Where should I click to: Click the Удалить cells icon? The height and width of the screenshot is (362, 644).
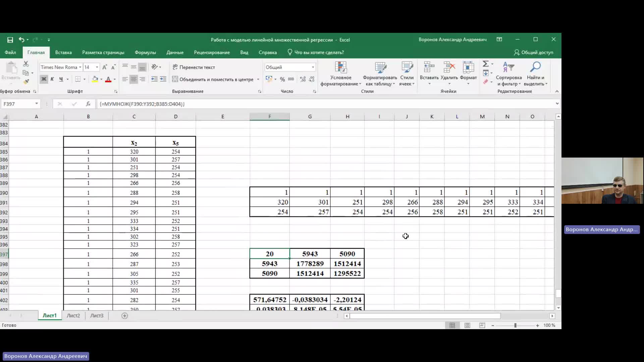click(x=449, y=67)
